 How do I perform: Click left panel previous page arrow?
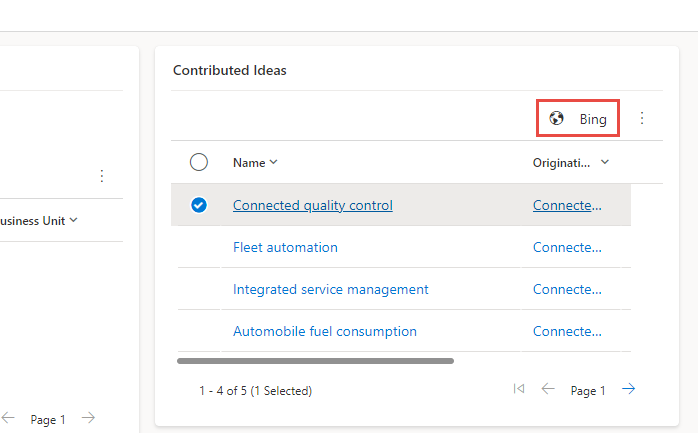tap(9, 418)
